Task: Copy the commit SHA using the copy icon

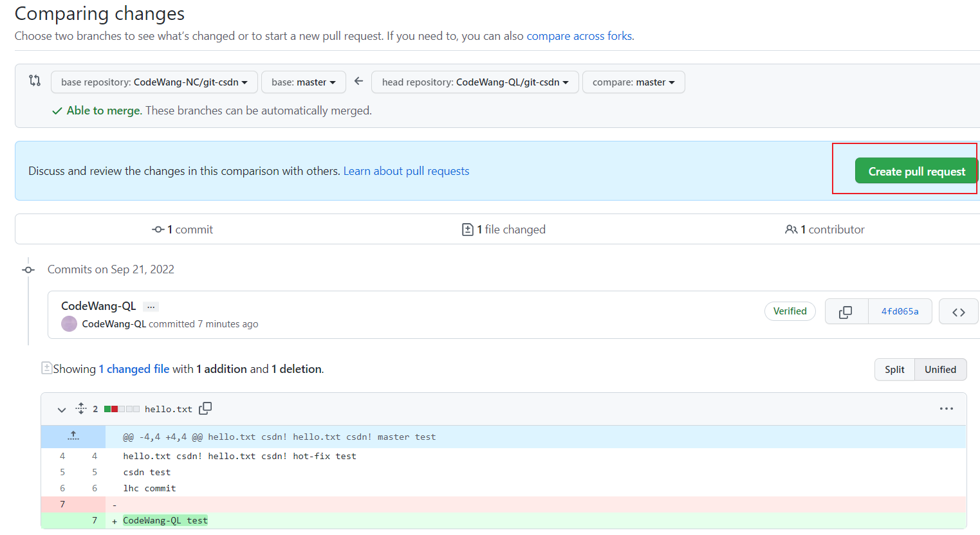Action: point(846,311)
